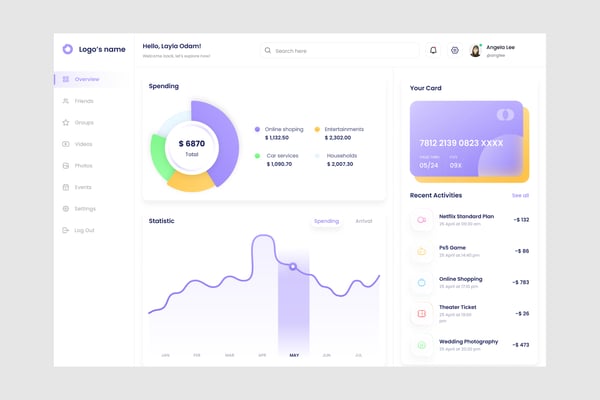Click card number 7812 2139 0823 XXXX

click(x=461, y=143)
